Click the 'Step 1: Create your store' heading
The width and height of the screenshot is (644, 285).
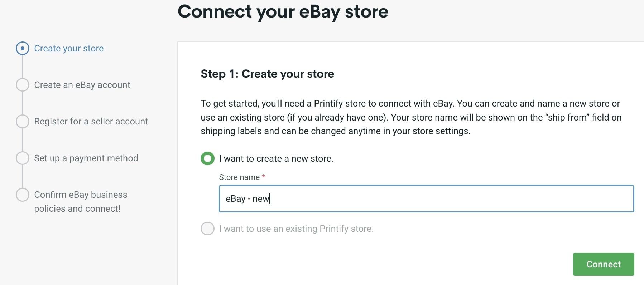(267, 74)
